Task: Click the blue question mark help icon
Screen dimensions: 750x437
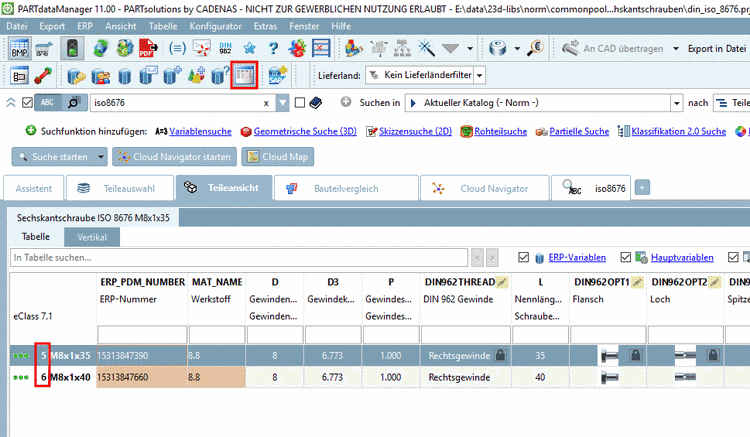Action: pos(273,48)
